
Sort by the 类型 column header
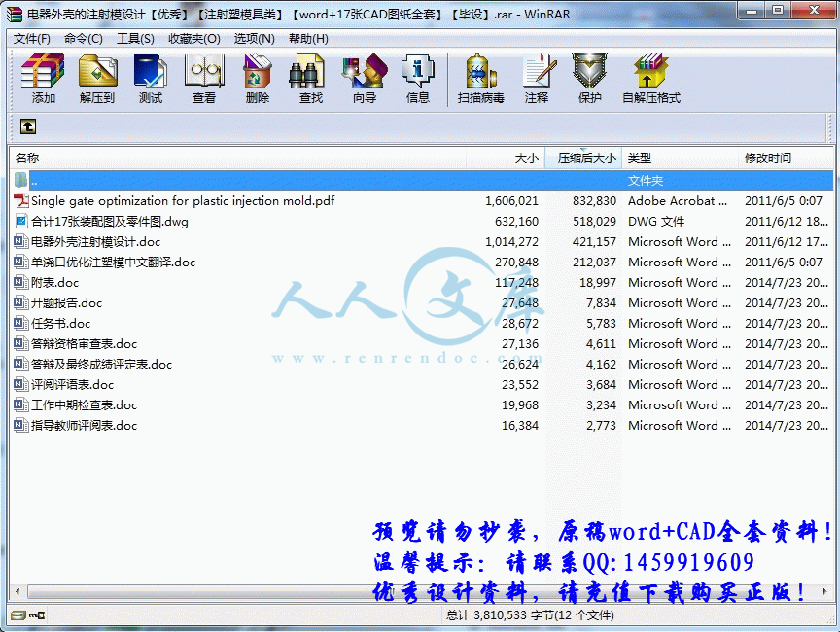[x=680, y=158]
